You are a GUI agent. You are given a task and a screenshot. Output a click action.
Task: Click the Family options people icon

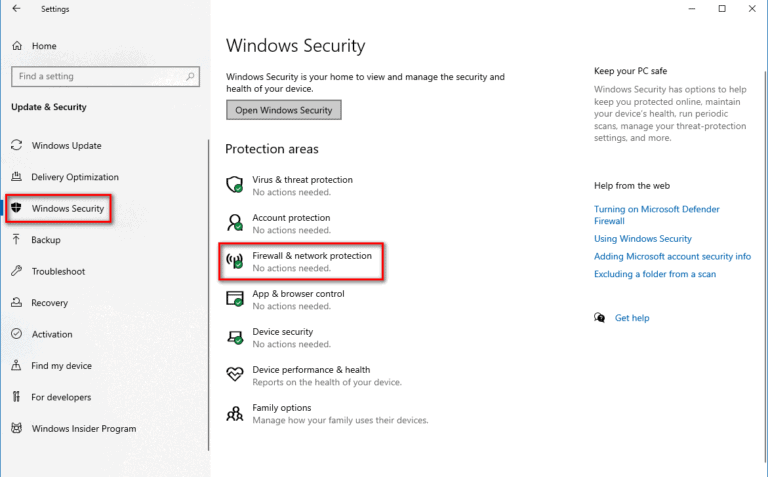tap(235, 413)
